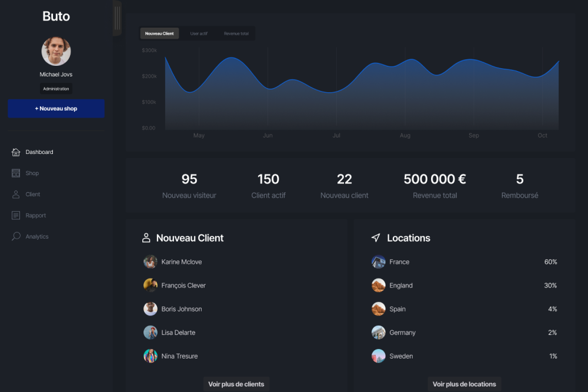
Task: Select the Nouveau Client chart tab
Action: coord(159,33)
